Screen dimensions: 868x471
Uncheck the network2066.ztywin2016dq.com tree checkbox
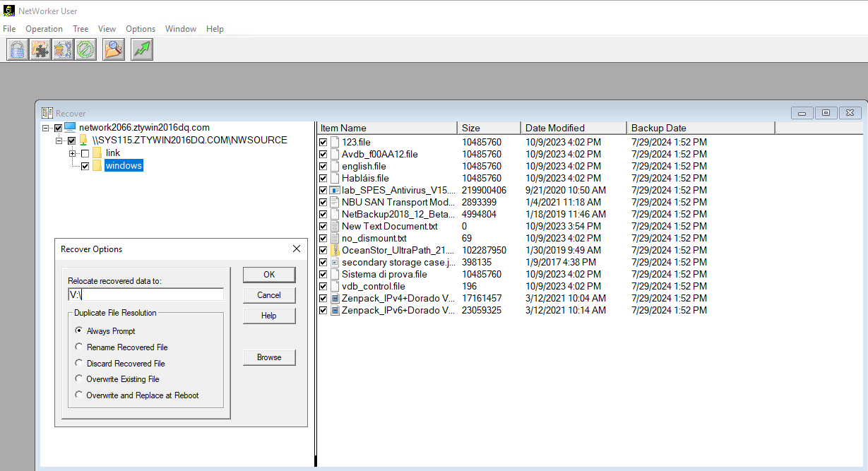tap(58, 128)
